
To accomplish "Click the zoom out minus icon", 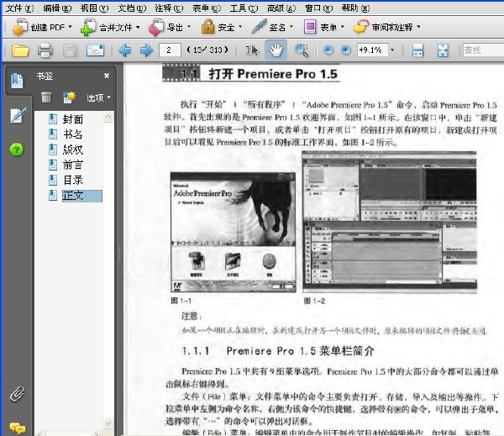I will pyautogui.click(x=328, y=50).
